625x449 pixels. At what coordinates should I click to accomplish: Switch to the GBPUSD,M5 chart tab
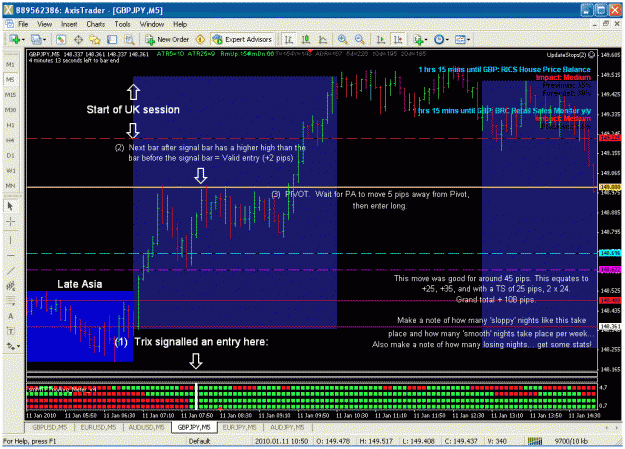49,427
